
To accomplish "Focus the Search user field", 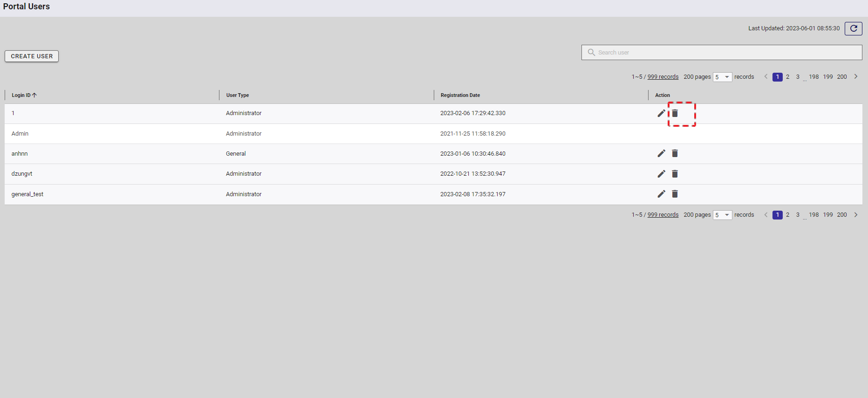I will pos(722,53).
